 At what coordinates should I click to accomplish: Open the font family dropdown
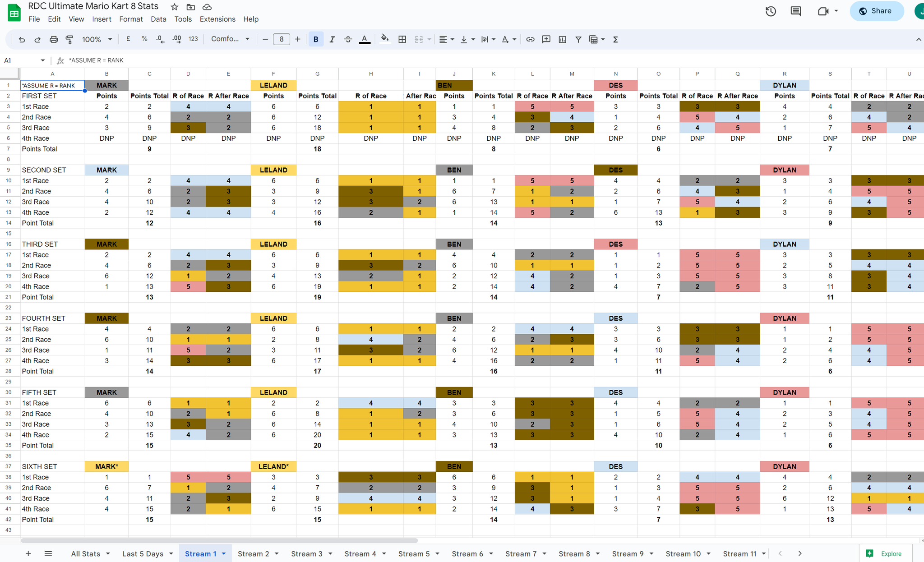click(230, 39)
